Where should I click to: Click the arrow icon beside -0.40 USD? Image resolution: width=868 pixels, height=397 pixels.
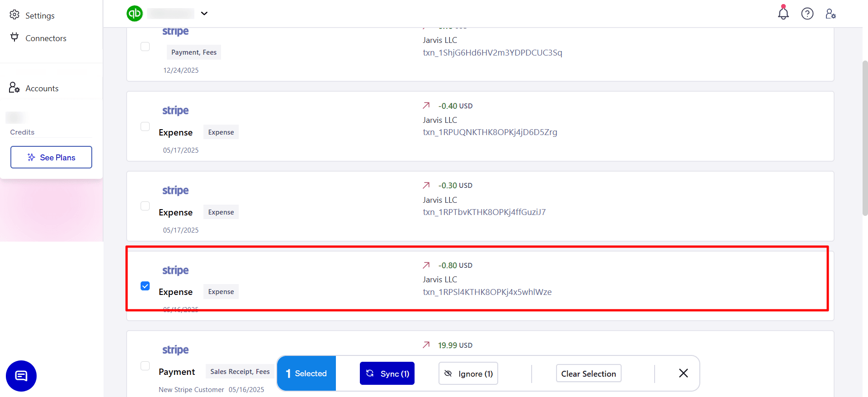pyautogui.click(x=426, y=105)
